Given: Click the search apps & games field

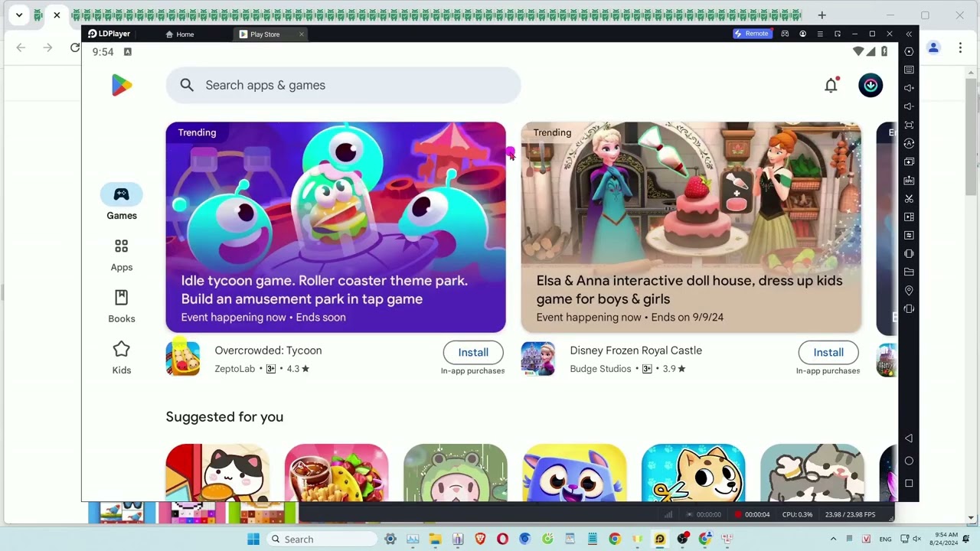Looking at the screenshot, I should [x=343, y=85].
